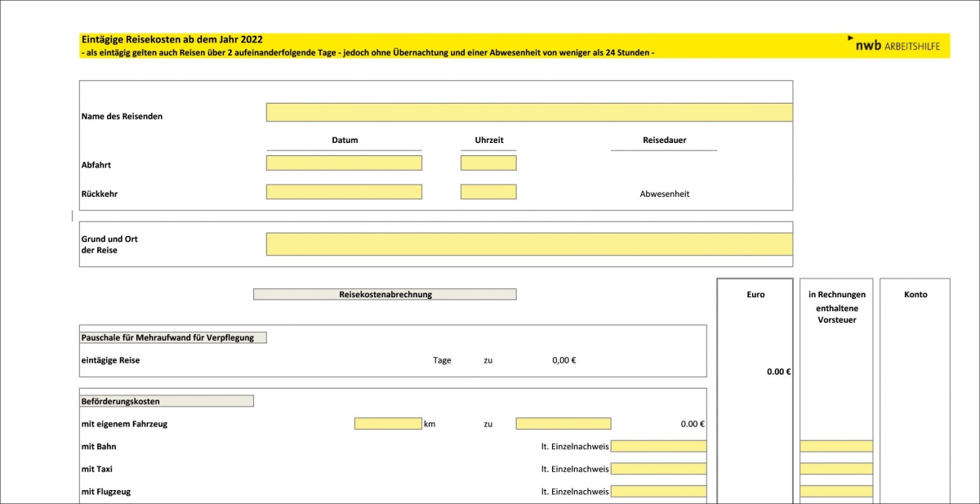Image resolution: width=980 pixels, height=504 pixels.
Task: Select the mit Taxi Einzelnachweis amount field
Action: pyautogui.click(x=658, y=469)
